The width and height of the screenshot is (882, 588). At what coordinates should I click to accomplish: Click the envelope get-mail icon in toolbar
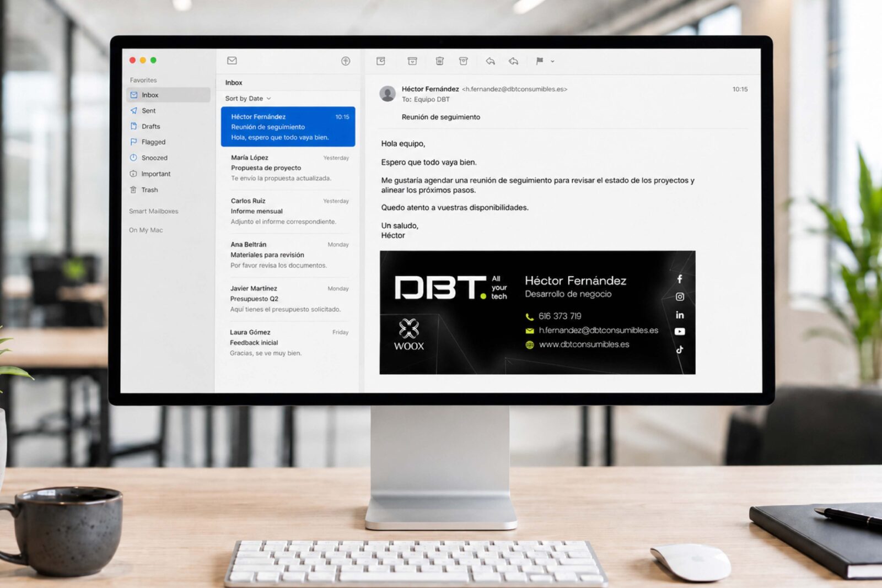coord(232,61)
